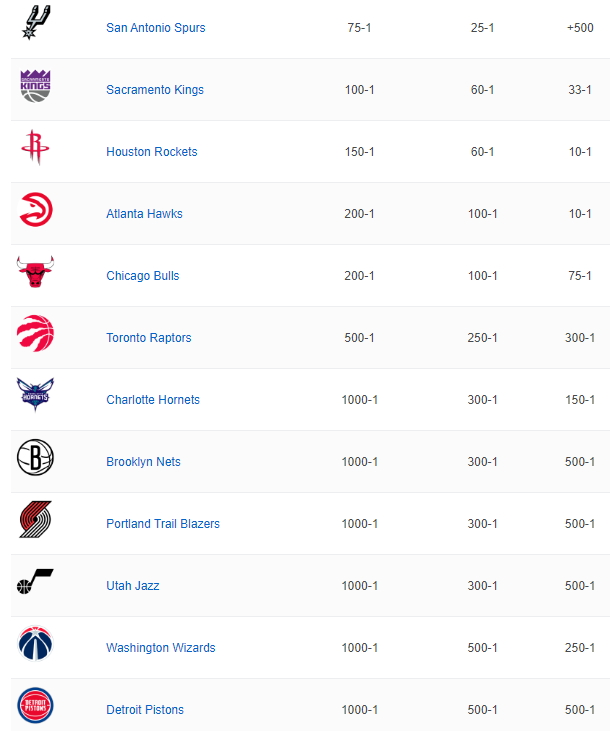Open the Portland Trail Blazers link
610x731 pixels.
coord(163,524)
